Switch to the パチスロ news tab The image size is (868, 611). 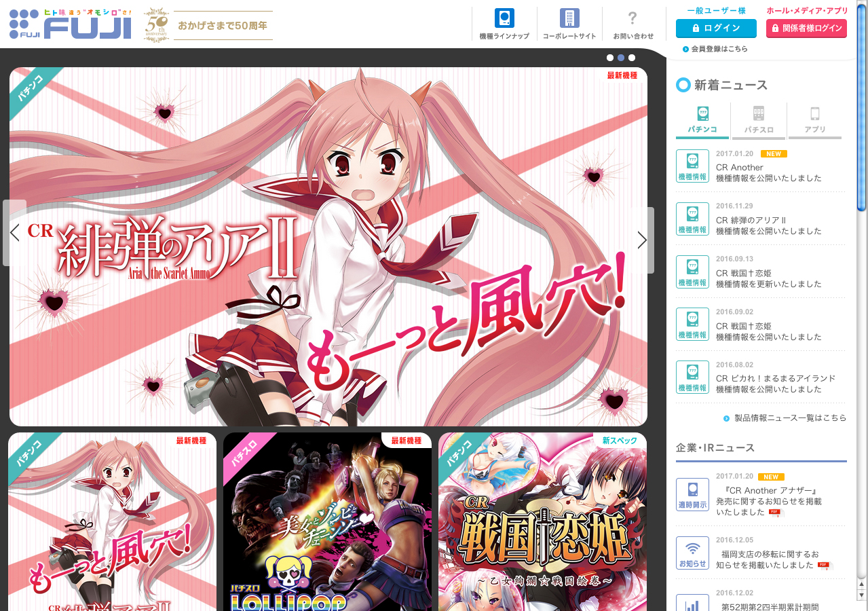pos(759,121)
